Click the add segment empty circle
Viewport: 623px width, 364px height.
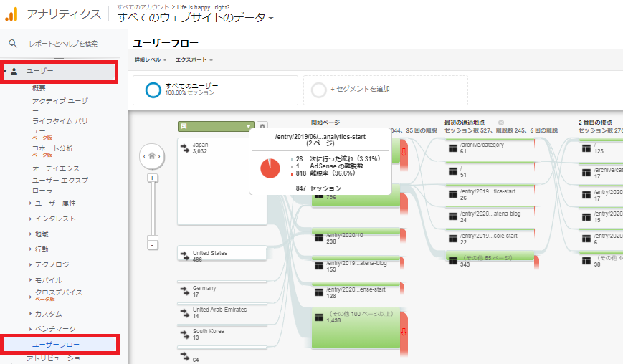coord(318,90)
